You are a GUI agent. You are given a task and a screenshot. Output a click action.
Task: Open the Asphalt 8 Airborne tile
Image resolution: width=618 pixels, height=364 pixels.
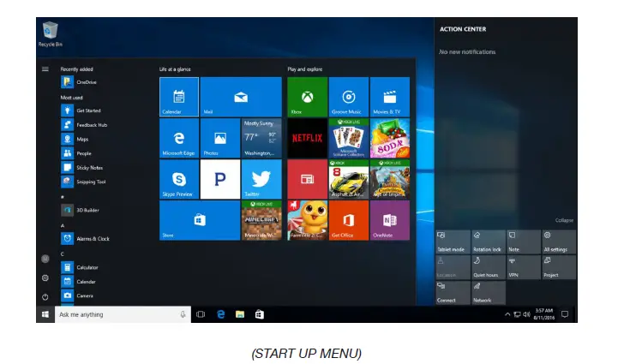point(348,179)
